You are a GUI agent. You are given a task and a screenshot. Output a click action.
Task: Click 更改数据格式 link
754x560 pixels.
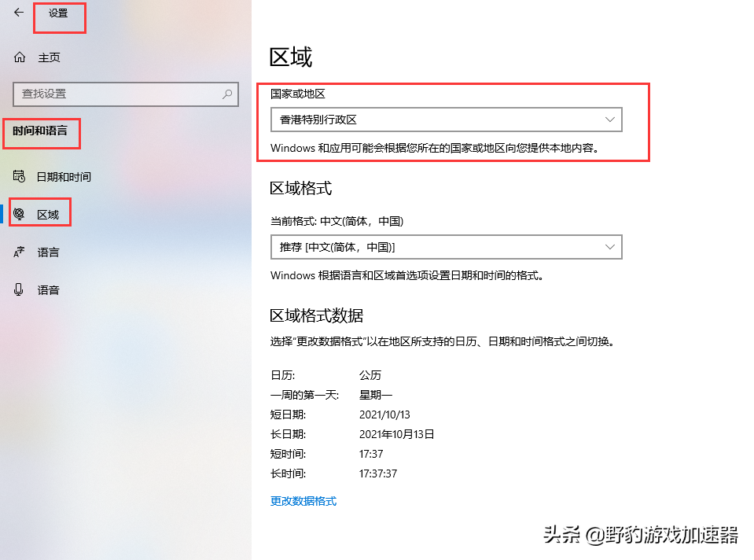click(303, 501)
